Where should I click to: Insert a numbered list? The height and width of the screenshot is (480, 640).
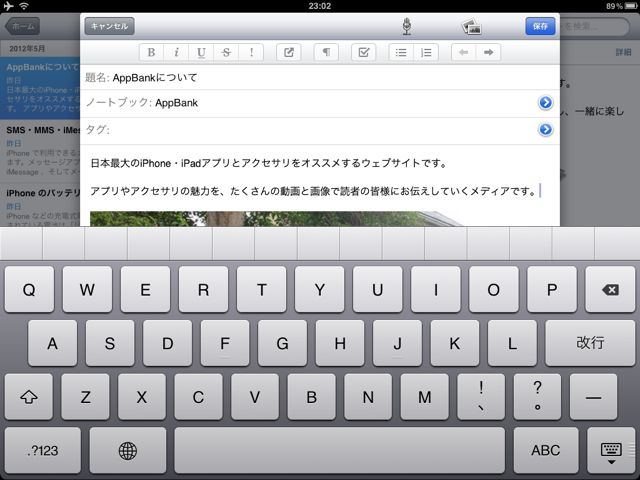pos(426,52)
